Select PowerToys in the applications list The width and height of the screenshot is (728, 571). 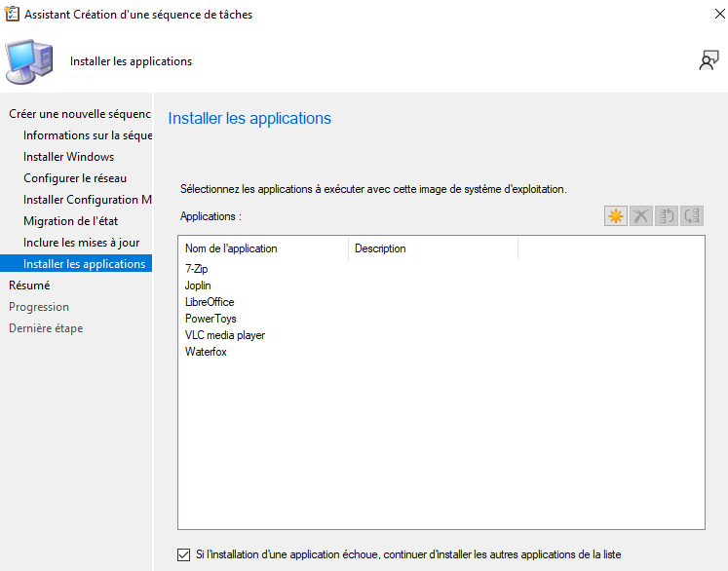tap(211, 319)
